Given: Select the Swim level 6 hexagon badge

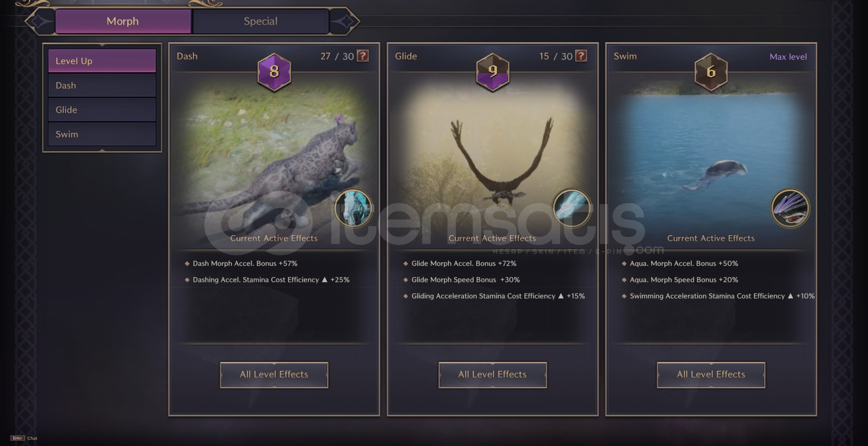Looking at the screenshot, I should [x=711, y=72].
